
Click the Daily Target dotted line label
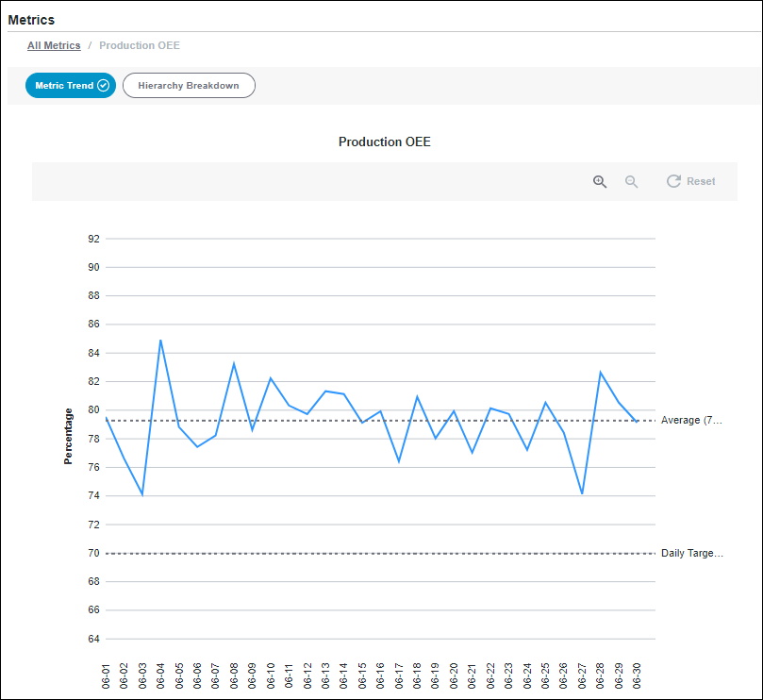[x=691, y=553]
